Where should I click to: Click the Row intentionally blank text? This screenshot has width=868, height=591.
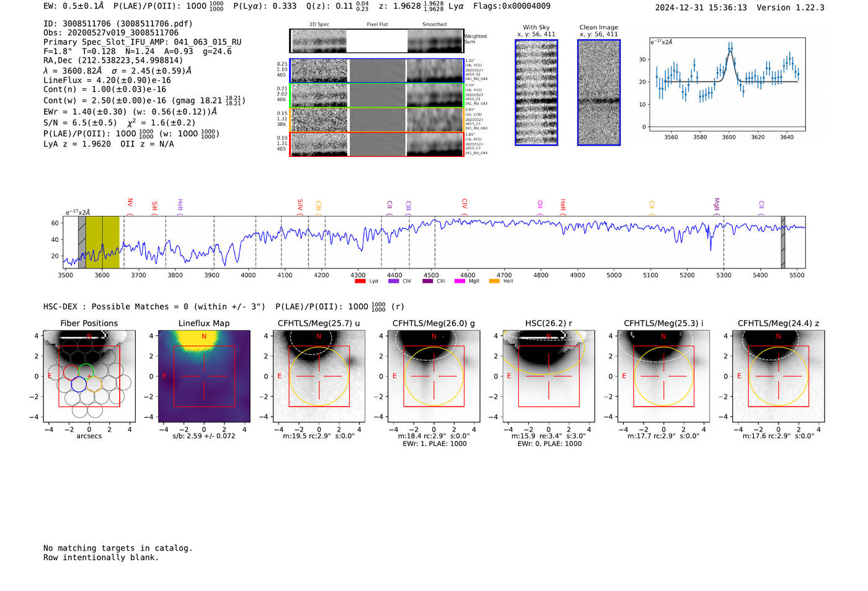tap(101, 558)
